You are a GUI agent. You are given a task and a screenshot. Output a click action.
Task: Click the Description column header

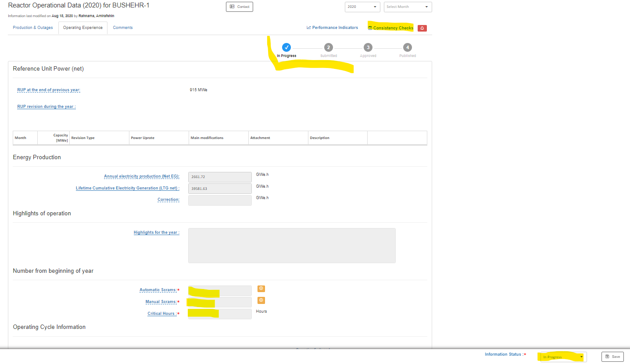tap(338, 138)
